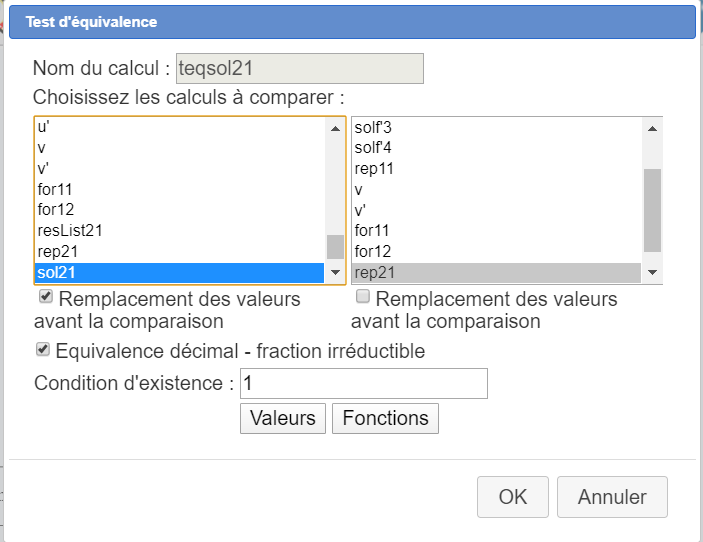Click the Valeurs button
This screenshot has height=542, width=703.
(x=283, y=418)
